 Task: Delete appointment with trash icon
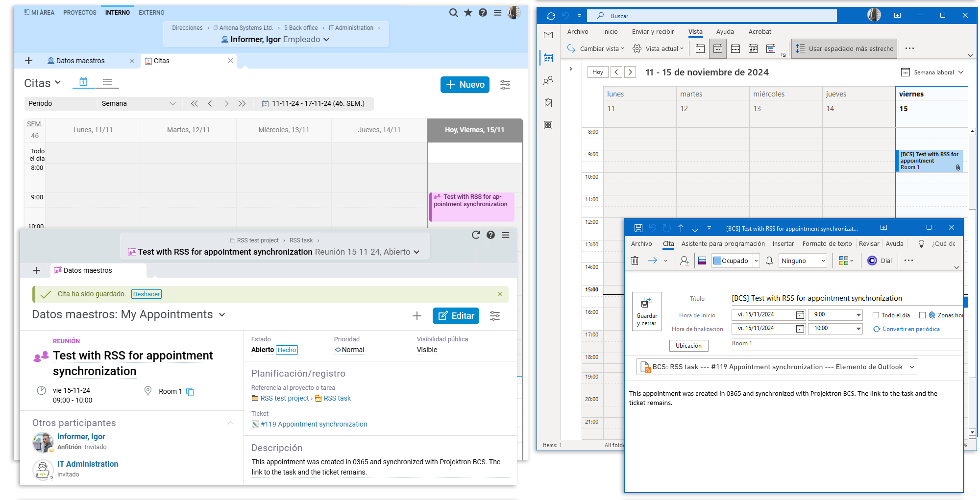tap(635, 261)
